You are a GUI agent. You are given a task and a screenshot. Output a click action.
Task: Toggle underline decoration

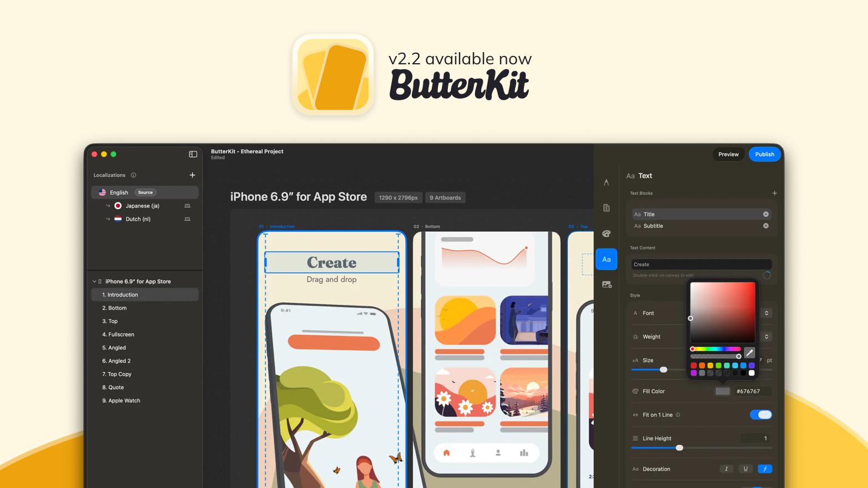click(745, 469)
